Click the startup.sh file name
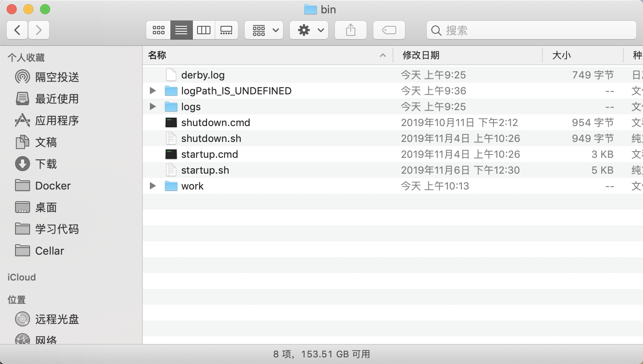The image size is (643, 364). pyautogui.click(x=205, y=170)
